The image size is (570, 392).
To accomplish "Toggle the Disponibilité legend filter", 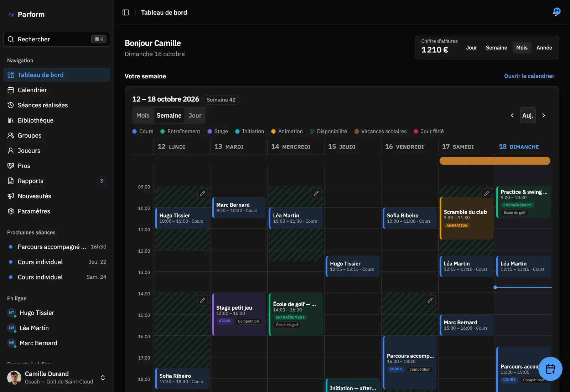I will (328, 131).
